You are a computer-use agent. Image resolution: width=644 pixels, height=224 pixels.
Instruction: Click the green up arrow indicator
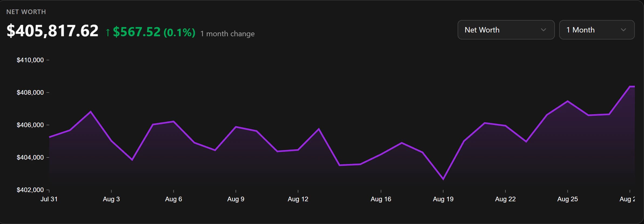tap(108, 32)
